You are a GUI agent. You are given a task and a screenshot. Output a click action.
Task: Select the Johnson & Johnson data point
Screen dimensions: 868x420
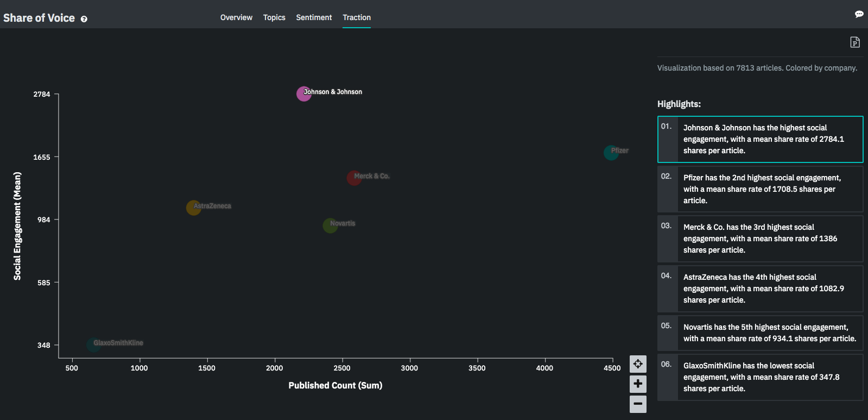304,94
